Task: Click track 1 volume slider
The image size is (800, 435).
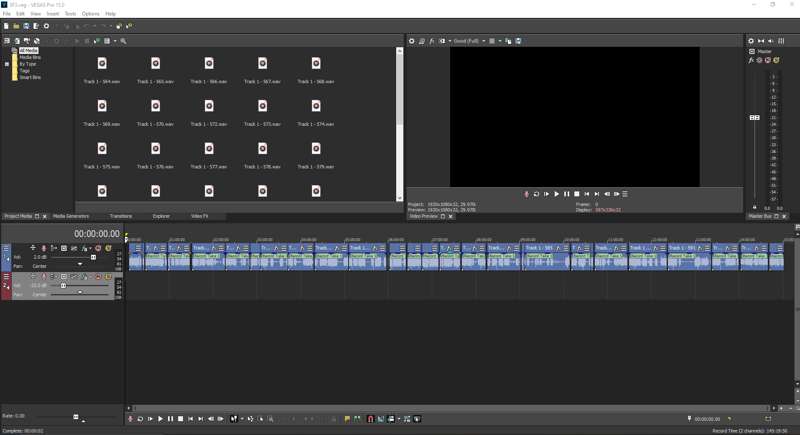Action: coord(93,257)
